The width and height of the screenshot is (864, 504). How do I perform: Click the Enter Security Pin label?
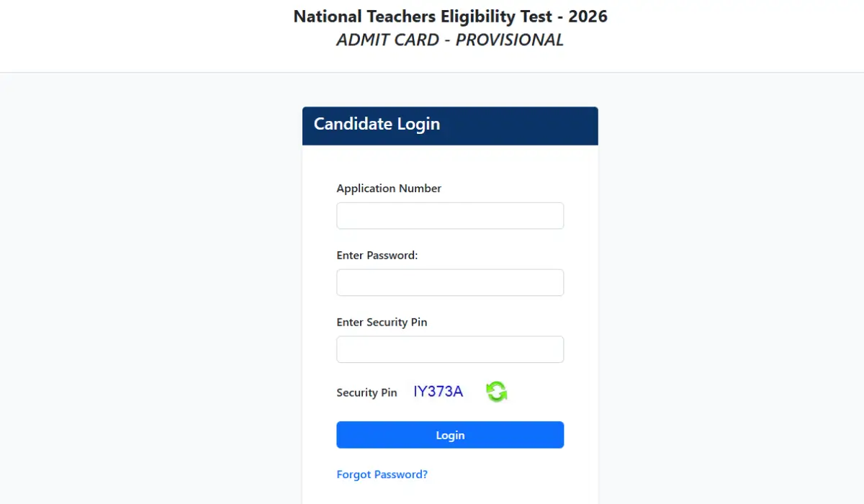(382, 322)
